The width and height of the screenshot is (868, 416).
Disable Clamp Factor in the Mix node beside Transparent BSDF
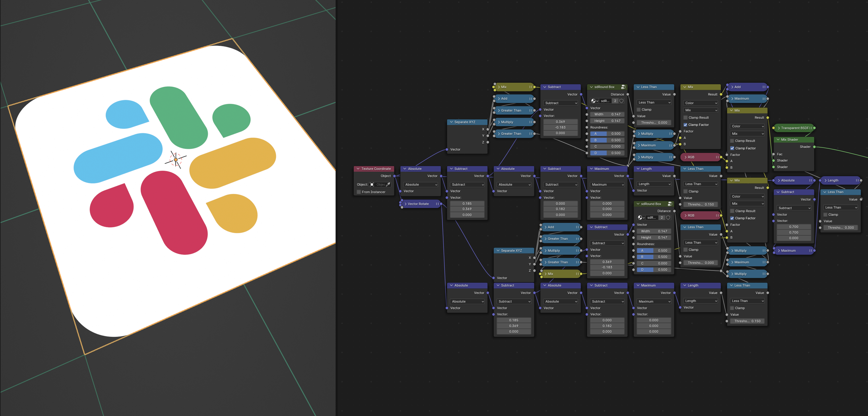[732, 148]
